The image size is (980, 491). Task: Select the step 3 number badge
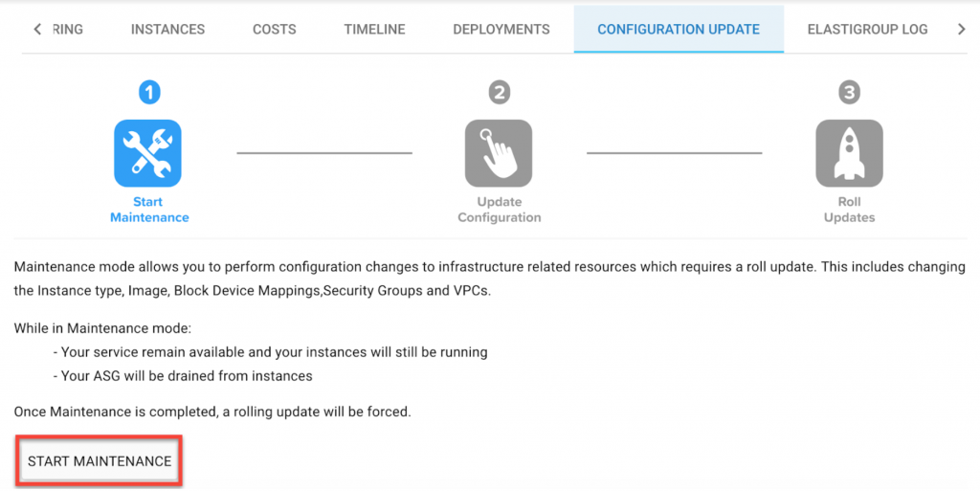click(849, 93)
